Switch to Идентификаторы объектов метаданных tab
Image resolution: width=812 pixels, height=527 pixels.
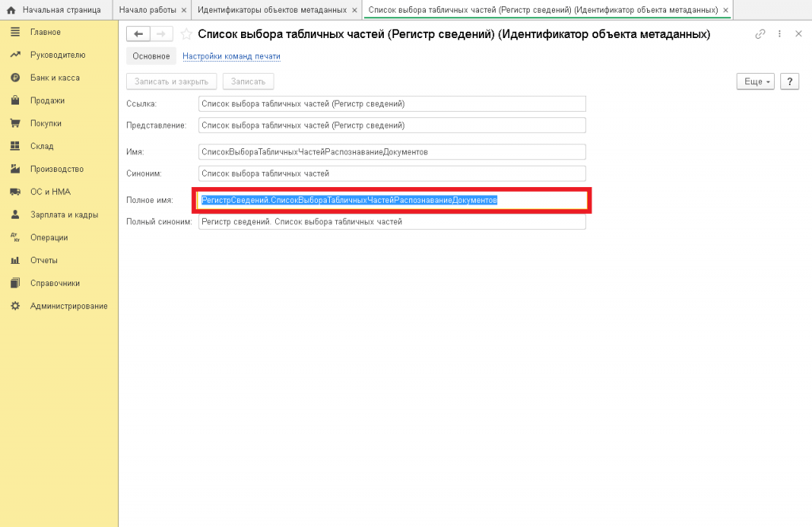[x=273, y=10]
